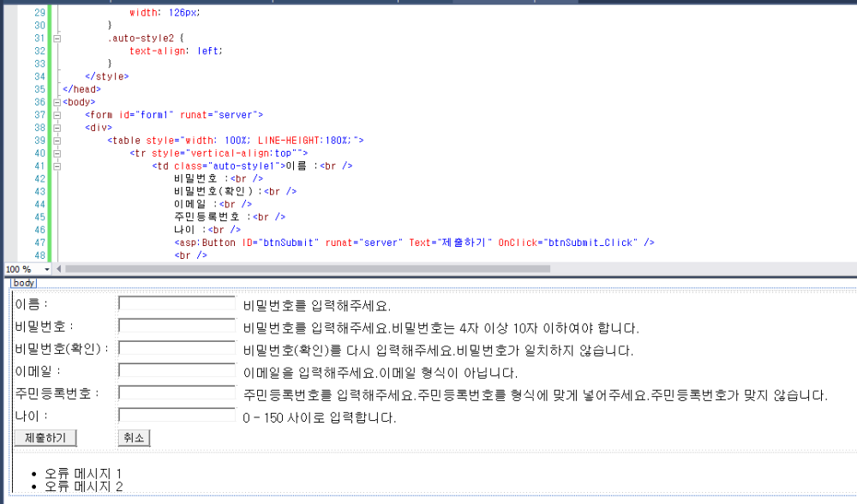Collapse the tr tag at line 40

(x=57, y=153)
